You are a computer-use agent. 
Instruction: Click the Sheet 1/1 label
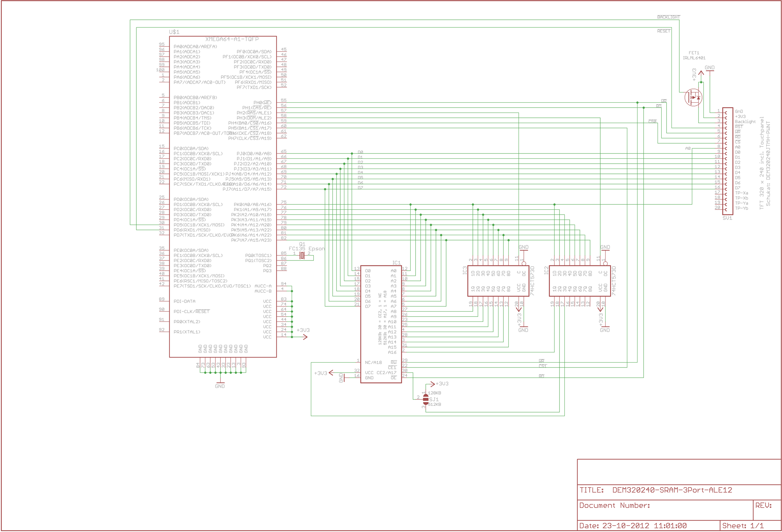point(743,526)
